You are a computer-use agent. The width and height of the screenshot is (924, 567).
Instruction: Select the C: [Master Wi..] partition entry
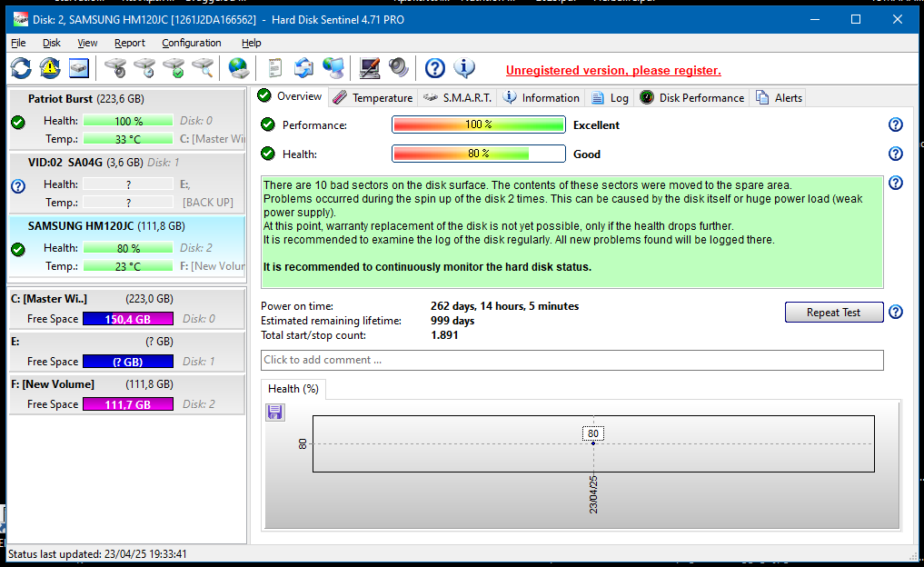tap(126, 308)
